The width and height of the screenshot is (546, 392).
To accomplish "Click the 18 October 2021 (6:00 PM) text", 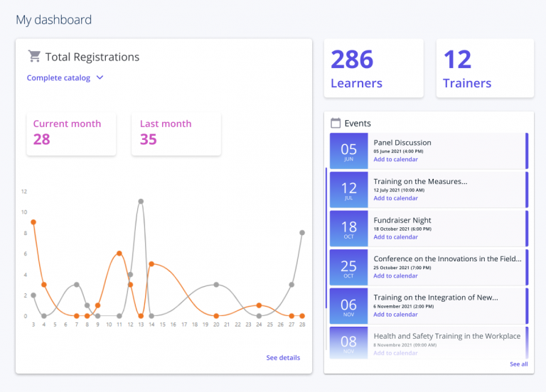I will [x=402, y=229].
